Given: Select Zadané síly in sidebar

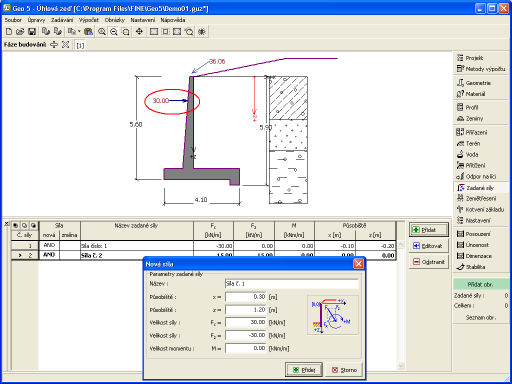Looking at the screenshot, I should (x=481, y=188).
